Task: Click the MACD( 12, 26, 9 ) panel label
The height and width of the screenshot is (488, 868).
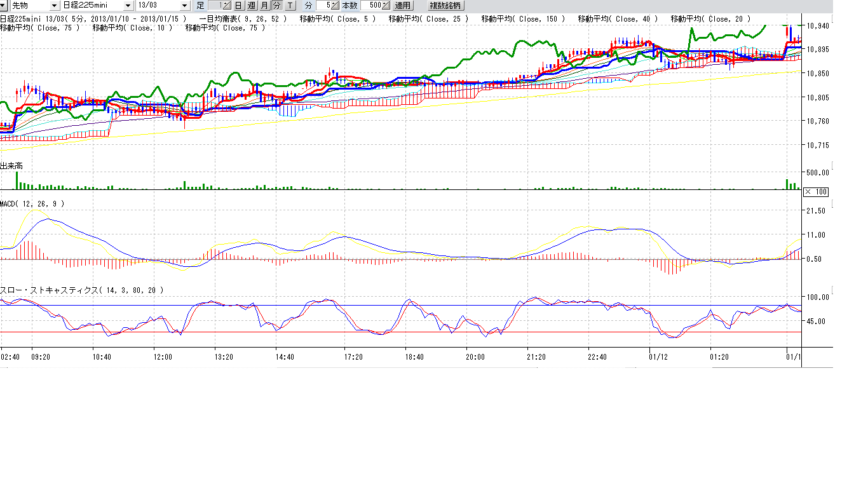Action: (x=32, y=203)
